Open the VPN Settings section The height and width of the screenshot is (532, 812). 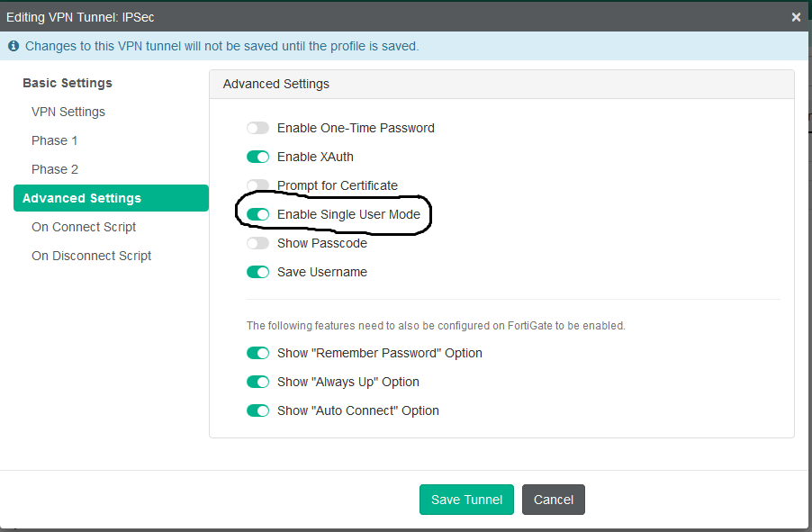tap(68, 112)
